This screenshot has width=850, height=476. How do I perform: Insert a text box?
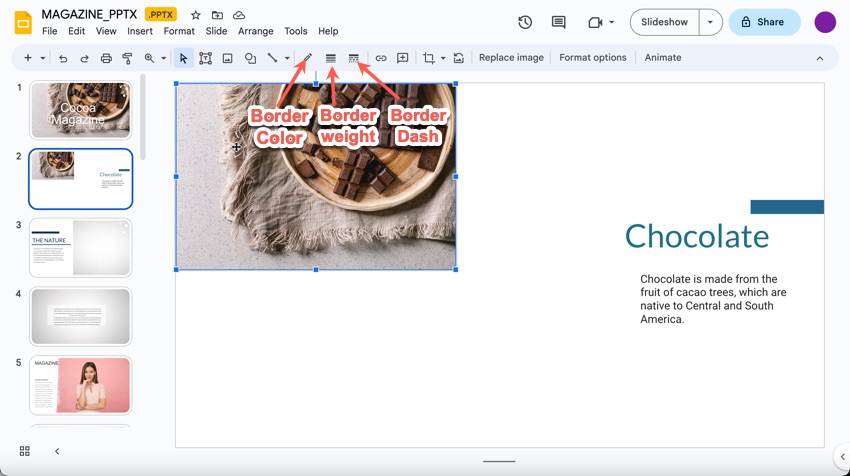pos(205,58)
